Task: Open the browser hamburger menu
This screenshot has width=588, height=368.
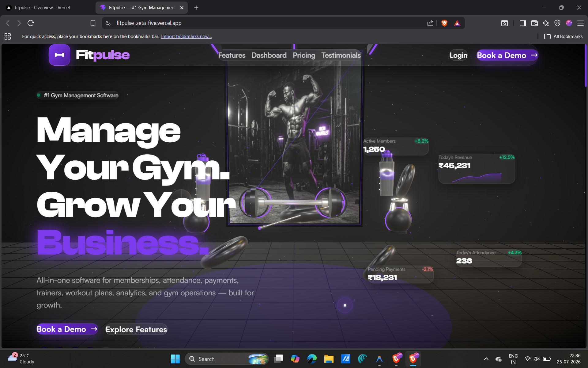Action: point(580,23)
